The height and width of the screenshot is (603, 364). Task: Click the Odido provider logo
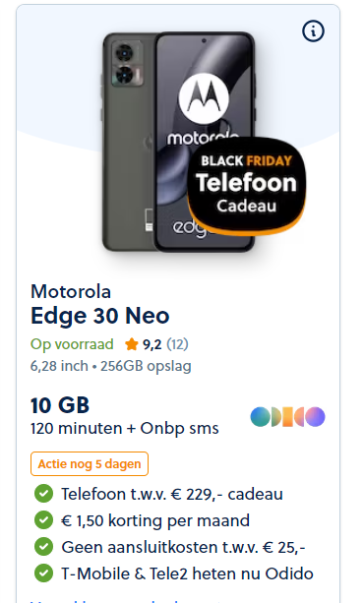pyautogui.click(x=288, y=417)
